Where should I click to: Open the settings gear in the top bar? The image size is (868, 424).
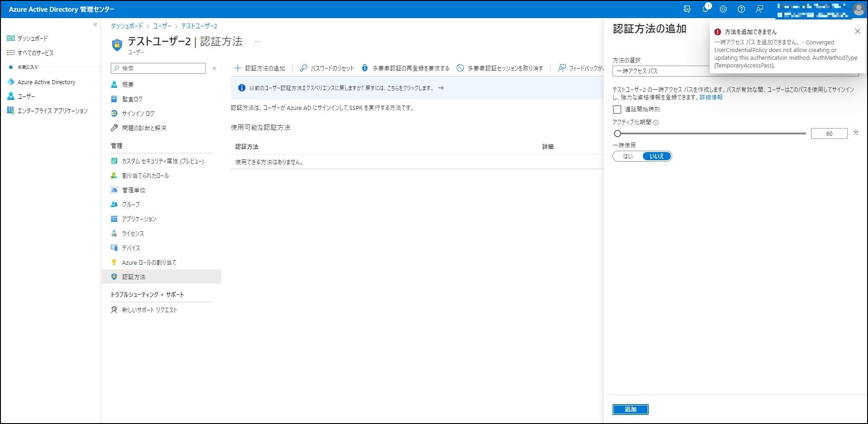[723, 9]
